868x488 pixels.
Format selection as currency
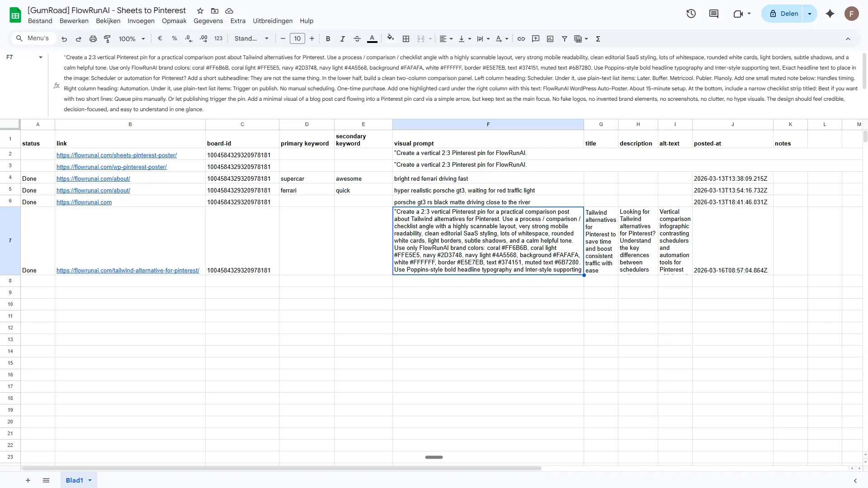point(159,39)
